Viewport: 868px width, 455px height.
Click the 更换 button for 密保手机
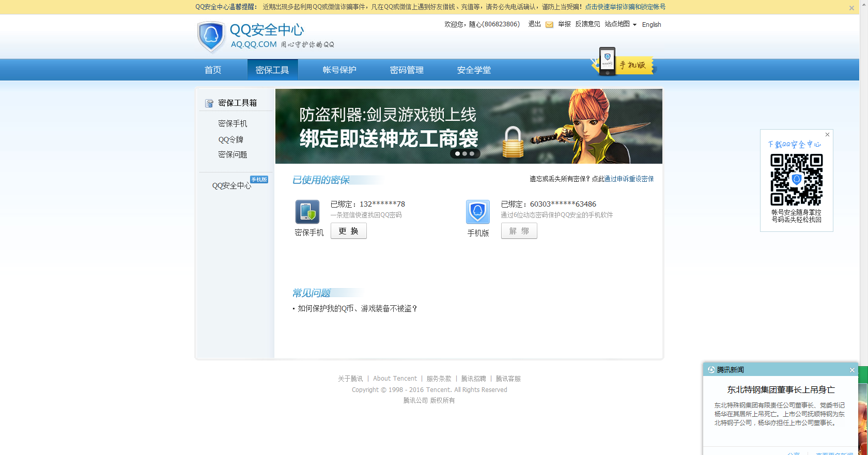click(x=349, y=231)
